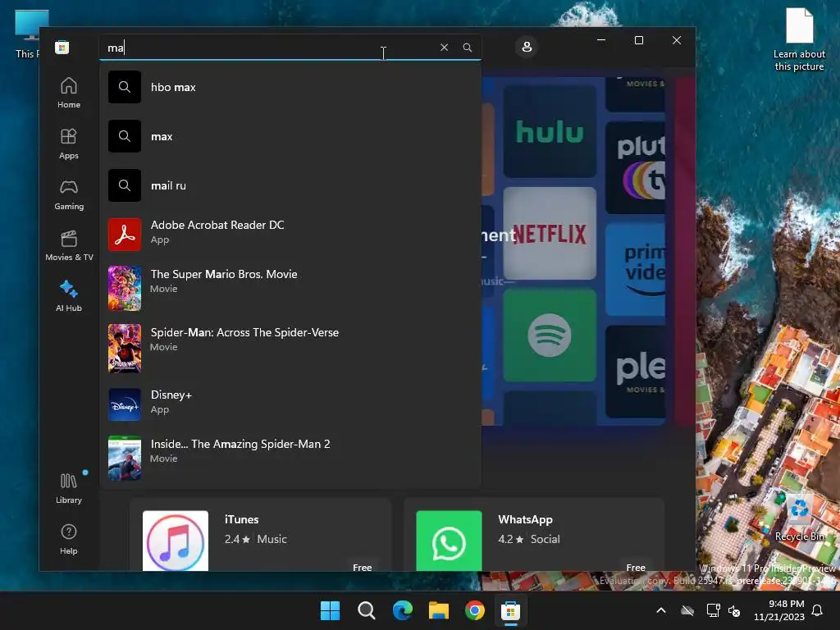
Task: Select the Recycle Bin desktop icon
Action: 800,518
